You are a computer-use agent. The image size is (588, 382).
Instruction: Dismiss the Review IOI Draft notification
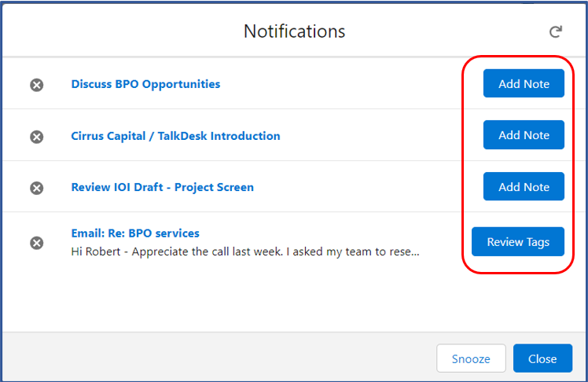click(x=37, y=188)
